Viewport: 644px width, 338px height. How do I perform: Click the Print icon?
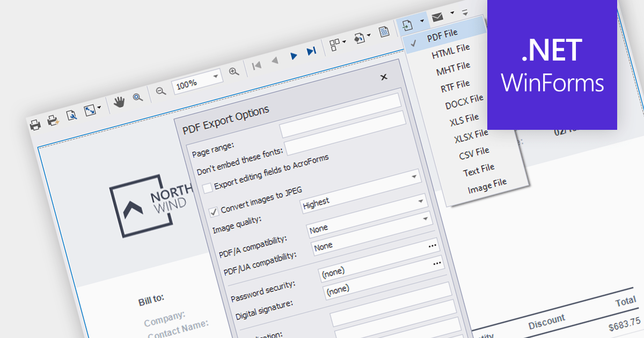[x=36, y=123]
